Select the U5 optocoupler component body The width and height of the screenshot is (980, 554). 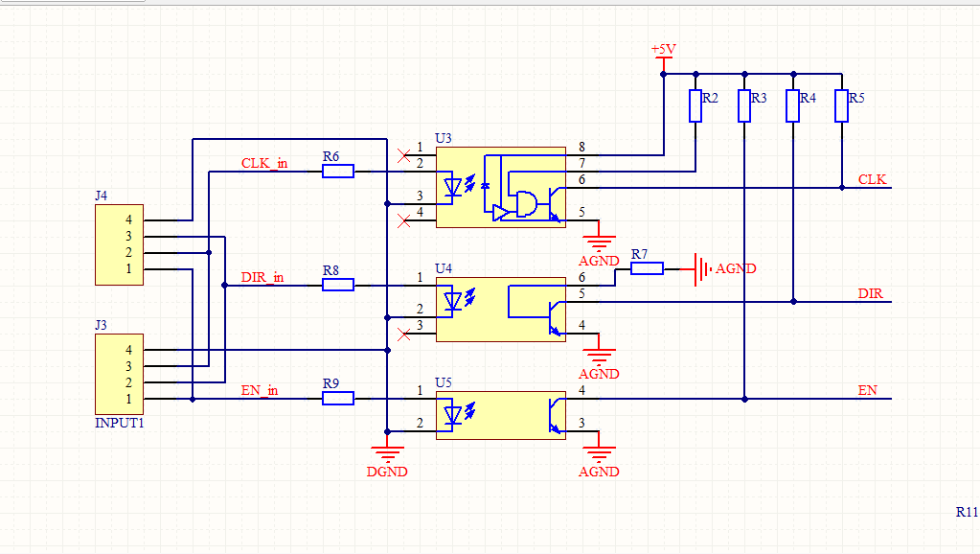pyautogui.click(x=501, y=415)
